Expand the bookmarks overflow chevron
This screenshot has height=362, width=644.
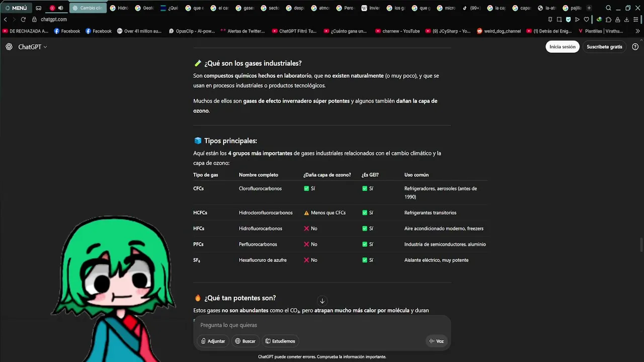coord(638,31)
